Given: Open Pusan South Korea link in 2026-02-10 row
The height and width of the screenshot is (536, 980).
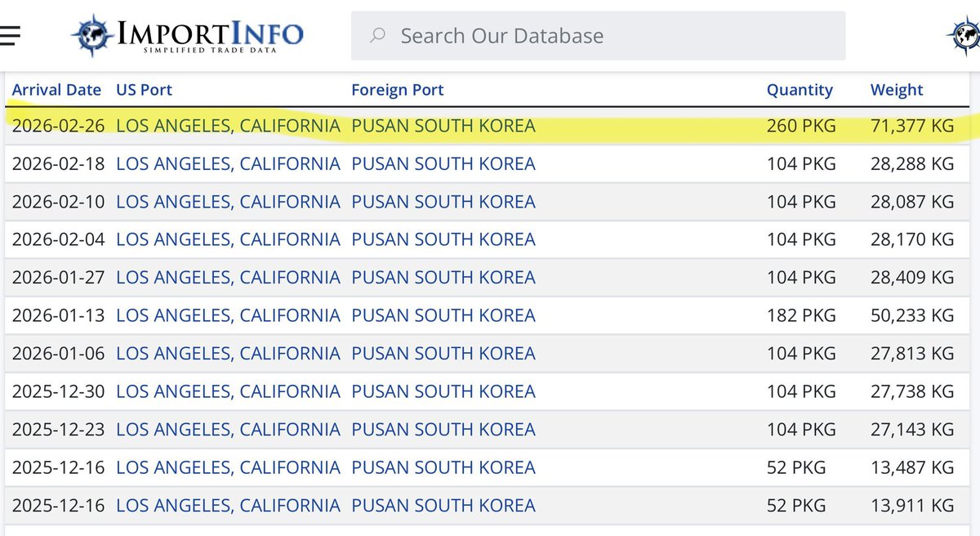Looking at the screenshot, I should 443,202.
